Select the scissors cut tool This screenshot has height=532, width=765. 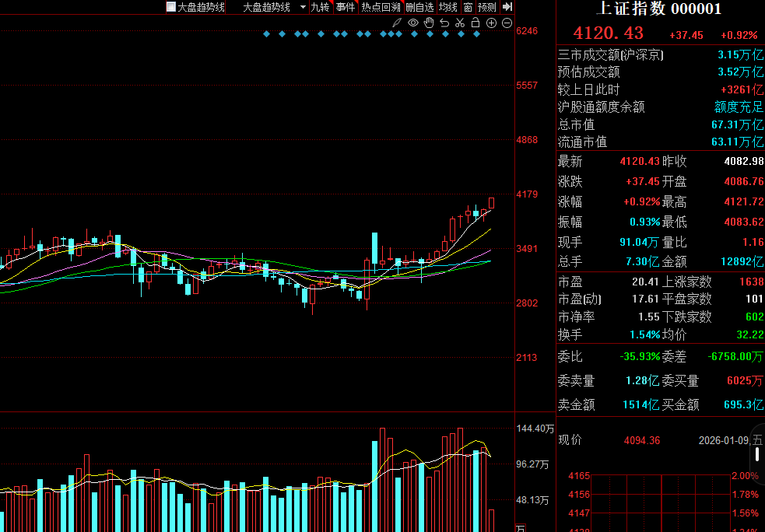[x=460, y=23]
